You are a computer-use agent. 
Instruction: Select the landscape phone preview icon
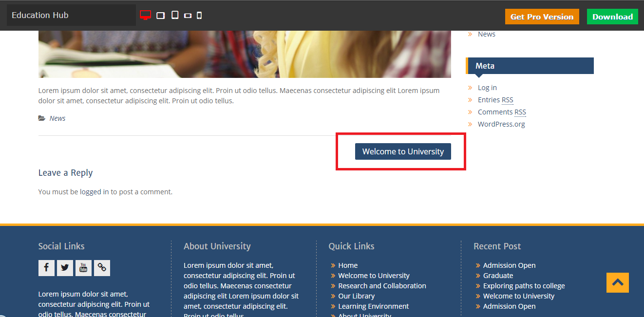coord(188,16)
